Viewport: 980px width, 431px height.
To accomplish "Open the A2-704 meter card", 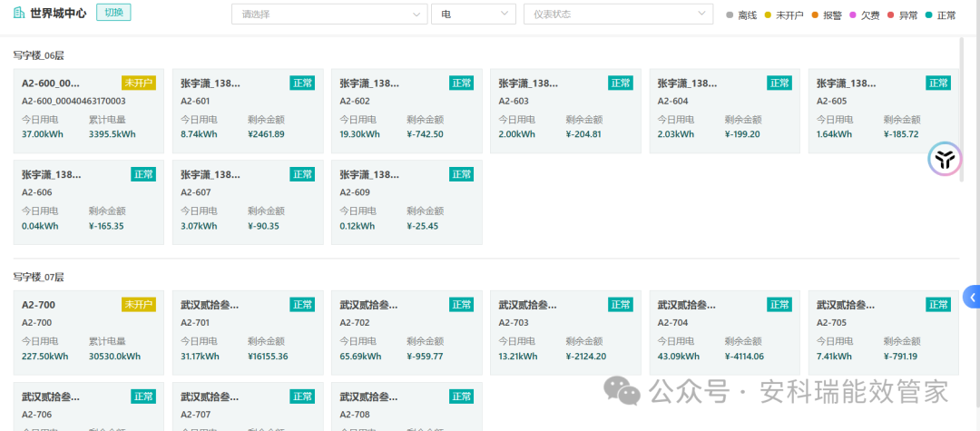I will [x=725, y=333].
